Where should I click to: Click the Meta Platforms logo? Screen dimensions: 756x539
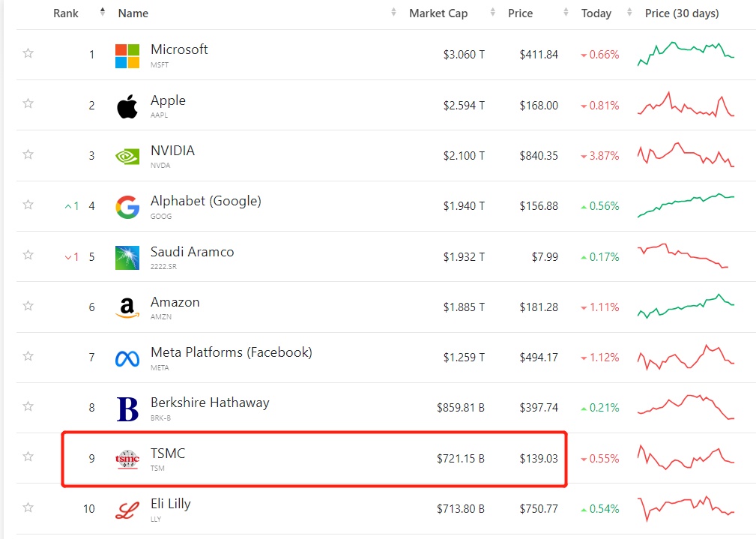127,358
